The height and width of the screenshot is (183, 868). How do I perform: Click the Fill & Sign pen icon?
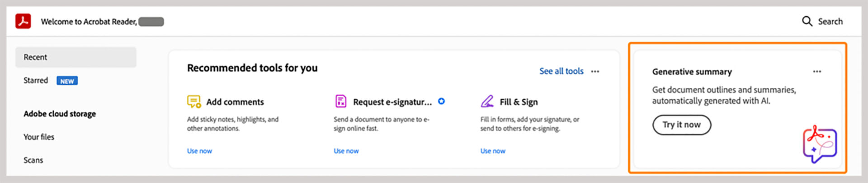(x=487, y=101)
